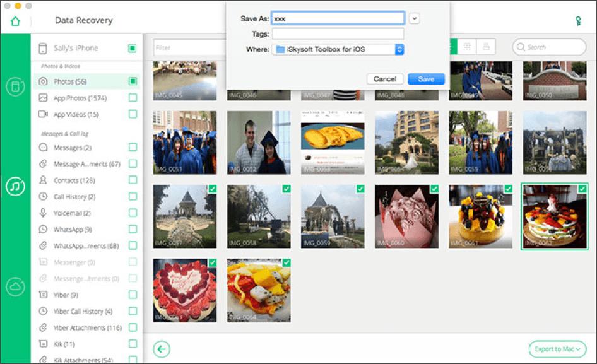This screenshot has width=597, height=364.
Task: Select the iCloud recovery mode icon
Action: pyautogui.click(x=14, y=286)
